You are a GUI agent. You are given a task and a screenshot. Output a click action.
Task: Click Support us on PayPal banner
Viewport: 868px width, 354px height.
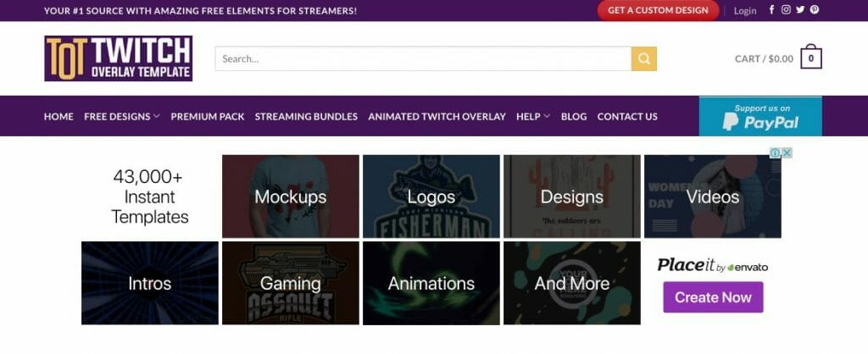760,116
